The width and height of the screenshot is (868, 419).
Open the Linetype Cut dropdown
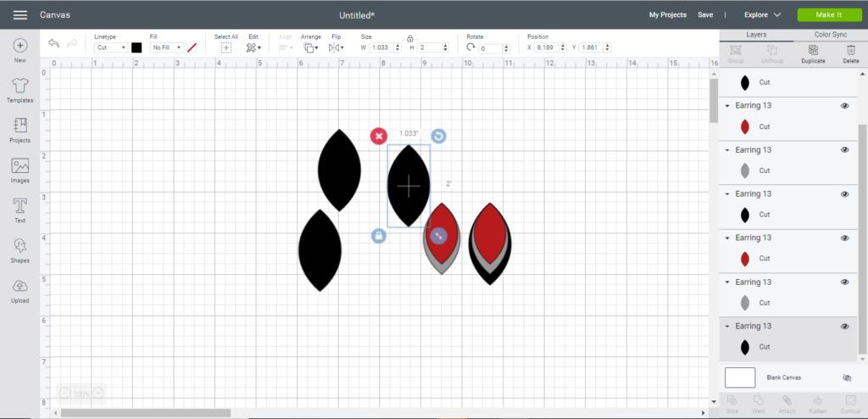point(111,47)
